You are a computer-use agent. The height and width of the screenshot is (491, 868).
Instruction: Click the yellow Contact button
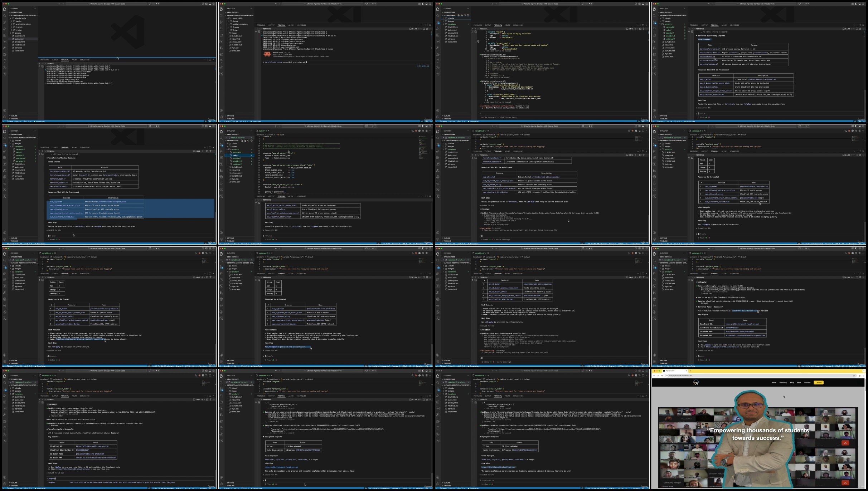[x=819, y=383]
